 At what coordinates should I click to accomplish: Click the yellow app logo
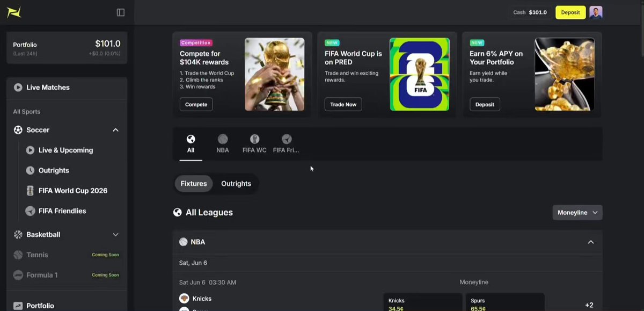14,12
